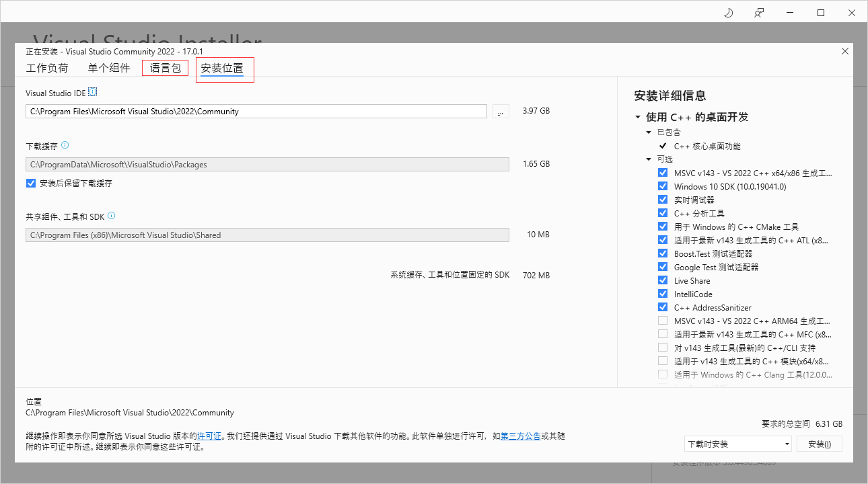The width and height of the screenshot is (868, 484).
Task: Open the 第三方公告 link
Action: [x=520, y=436]
